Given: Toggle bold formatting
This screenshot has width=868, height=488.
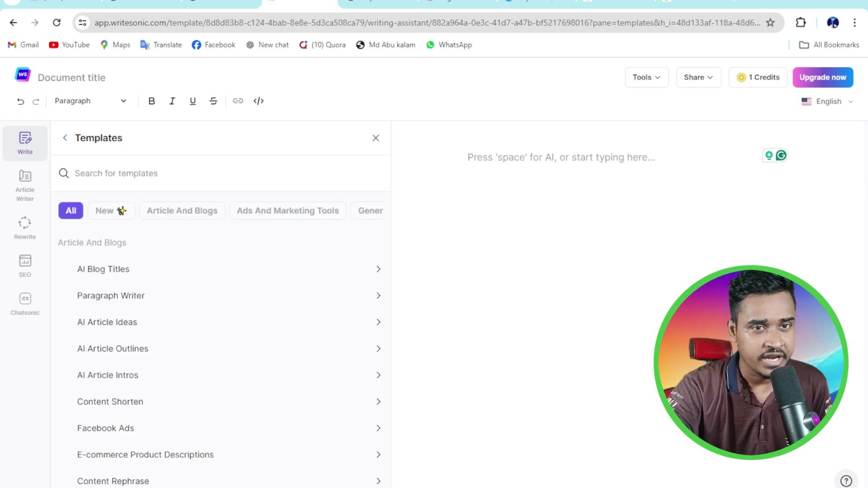Looking at the screenshot, I should click(152, 101).
